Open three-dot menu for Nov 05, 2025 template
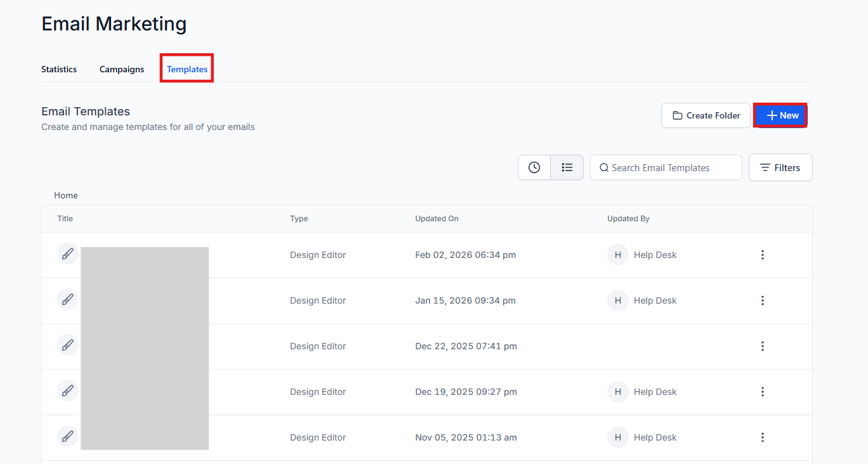Screen dimensions: 868x464 click(x=762, y=437)
